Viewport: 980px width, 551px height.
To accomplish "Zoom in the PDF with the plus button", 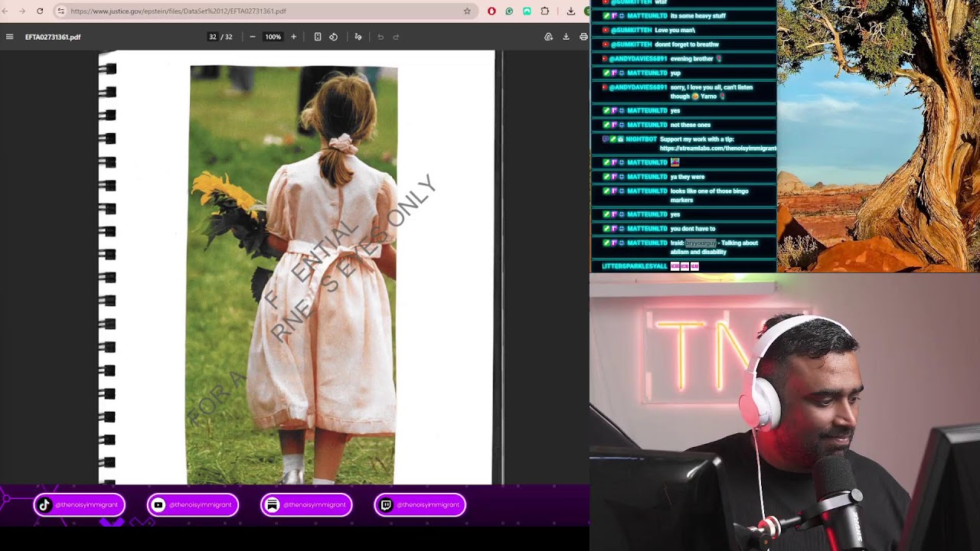I will click(x=293, y=37).
